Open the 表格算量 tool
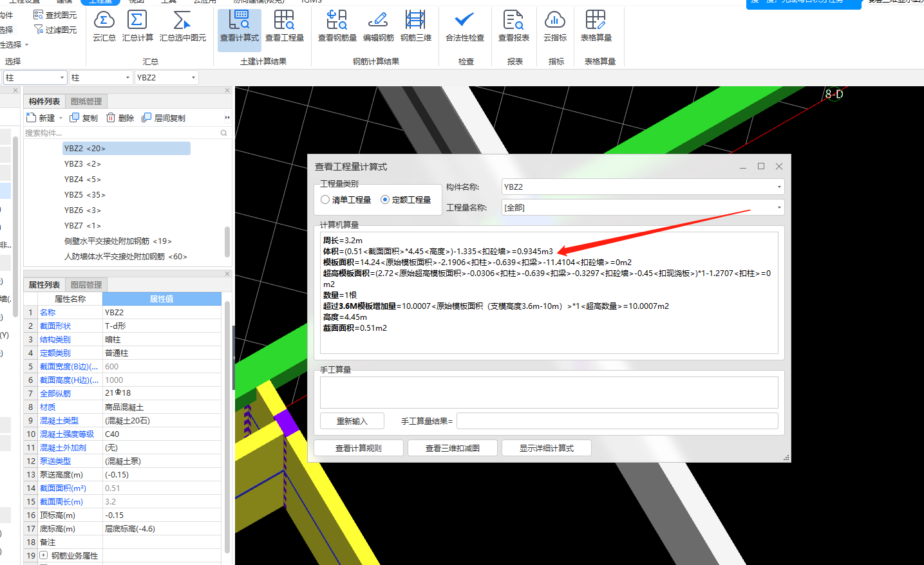 [596, 26]
